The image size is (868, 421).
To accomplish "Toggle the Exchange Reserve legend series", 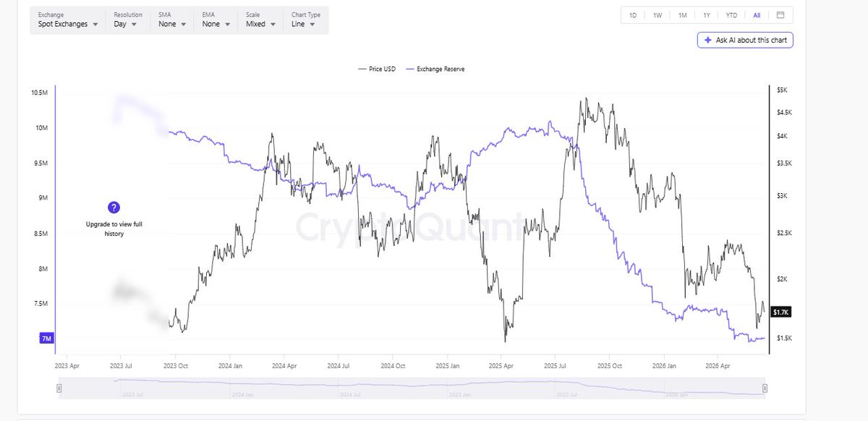I will tap(434, 69).
